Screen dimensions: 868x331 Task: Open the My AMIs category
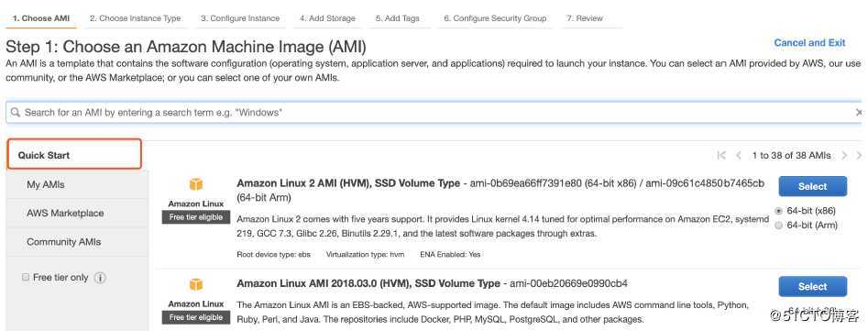coord(78,184)
